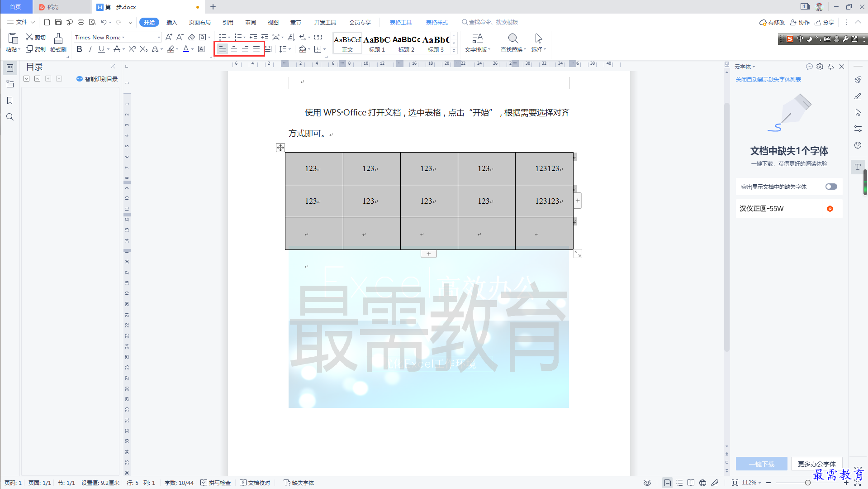Click the Undo arrow icon
The width and height of the screenshot is (868, 489).
pyautogui.click(x=104, y=22)
